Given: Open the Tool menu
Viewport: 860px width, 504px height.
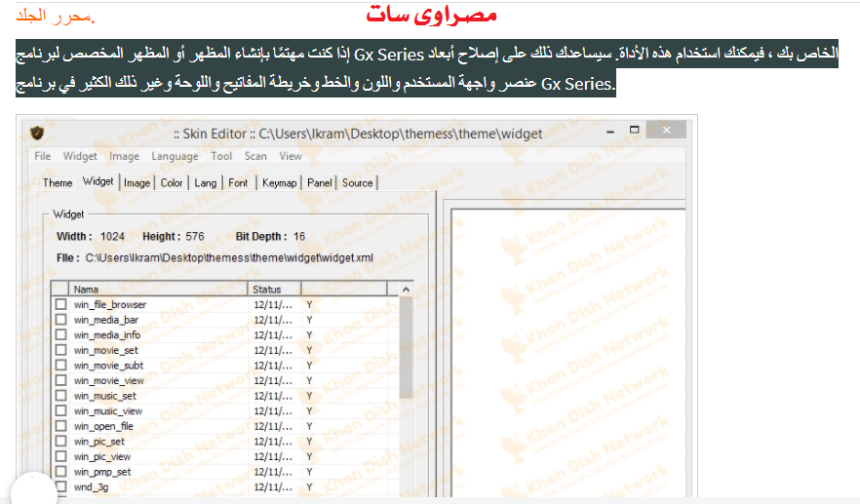Looking at the screenshot, I should 221,156.
